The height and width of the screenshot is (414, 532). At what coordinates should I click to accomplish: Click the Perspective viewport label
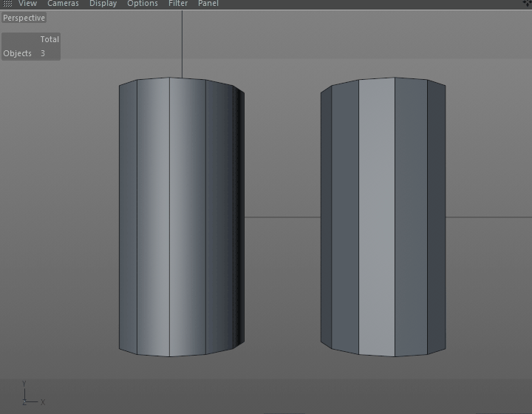[24, 18]
